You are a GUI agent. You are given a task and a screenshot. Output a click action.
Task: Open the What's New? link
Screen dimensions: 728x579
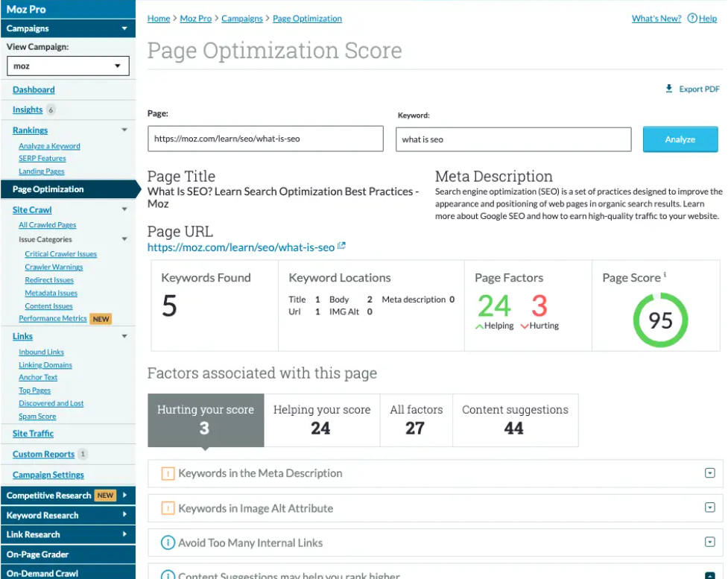click(x=656, y=19)
